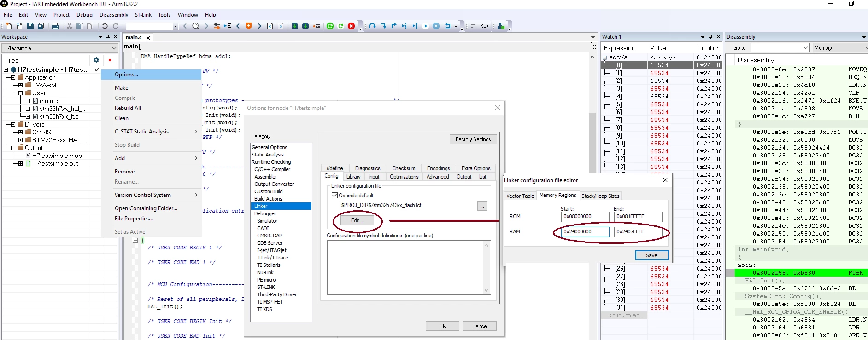Click Cancel in the Options dialog
The height and width of the screenshot is (340, 868).
point(480,326)
